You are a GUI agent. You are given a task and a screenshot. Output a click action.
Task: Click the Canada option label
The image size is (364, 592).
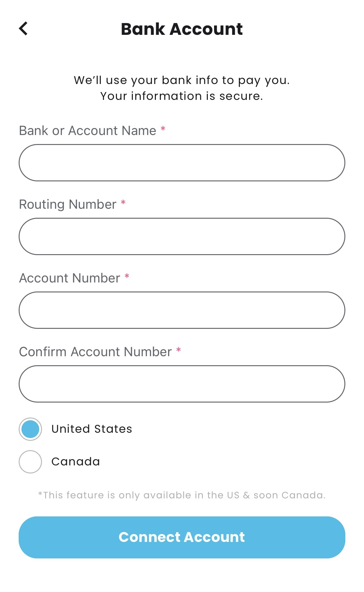[76, 462]
